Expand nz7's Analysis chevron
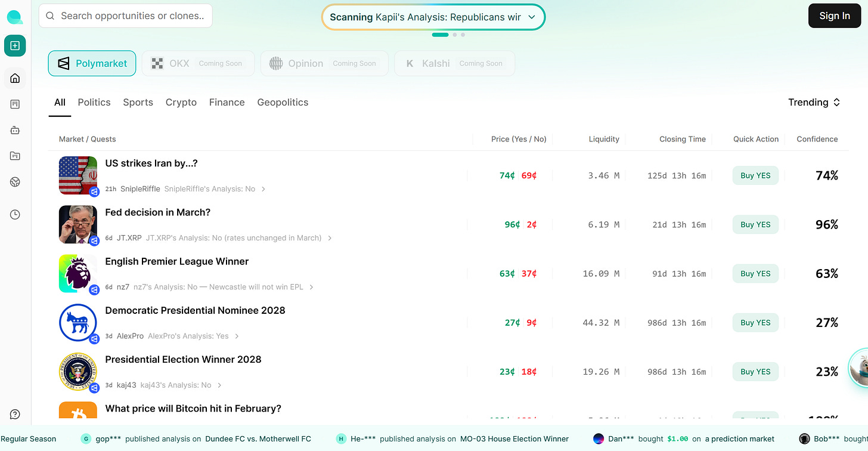The height and width of the screenshot is (451, 868). click(311, 287)
